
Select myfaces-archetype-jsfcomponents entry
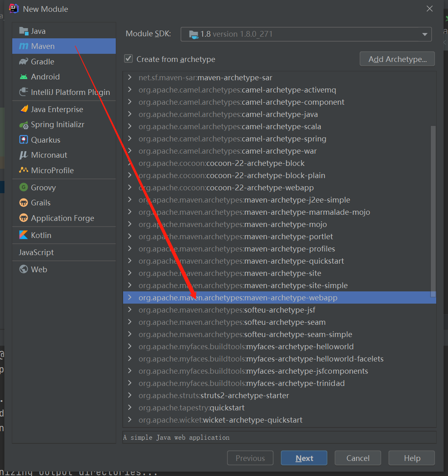(279, 371)
